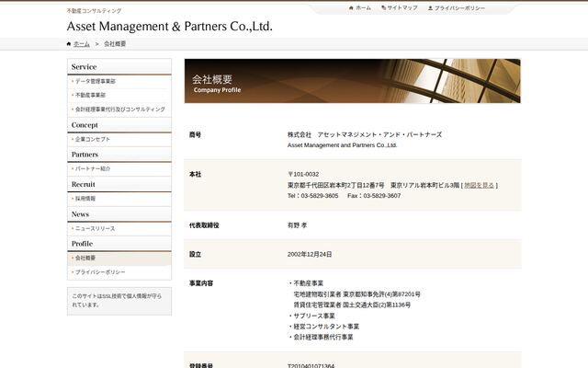The height and width of the screenshot is (368, 588).
Task: Click the 代表取締役 row label
Action: [x=204, y=225]
